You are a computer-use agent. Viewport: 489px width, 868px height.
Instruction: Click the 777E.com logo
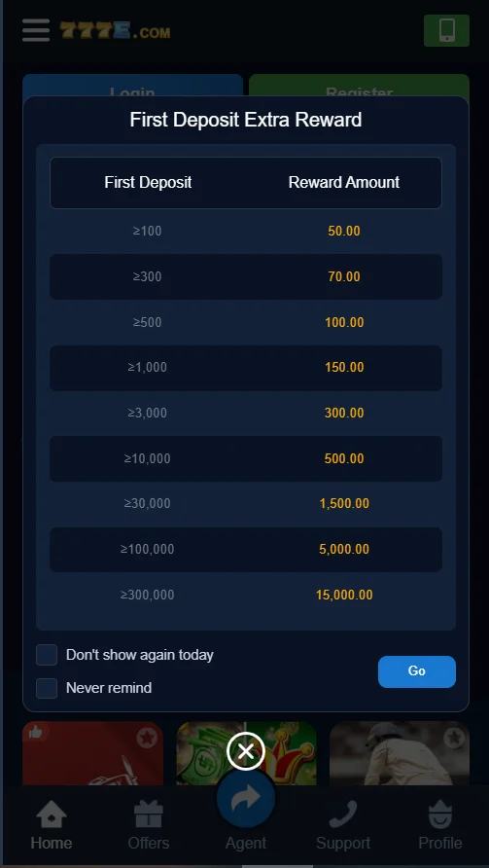click(115, 31)
